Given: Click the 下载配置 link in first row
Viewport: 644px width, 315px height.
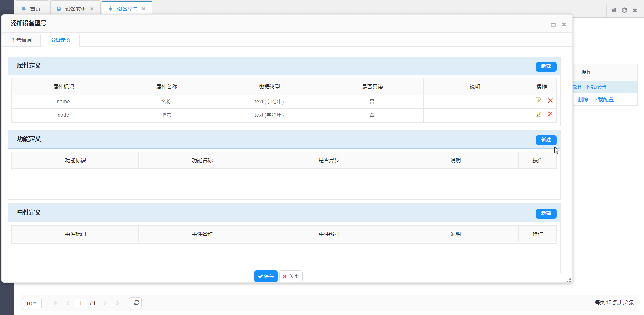Looking at the screenshot, I should [x=596, y=87].
